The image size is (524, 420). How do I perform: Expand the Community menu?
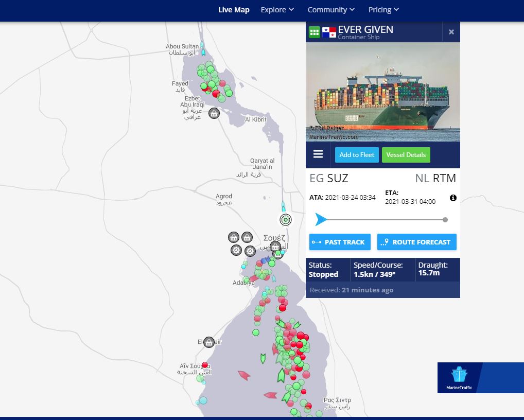331,10
